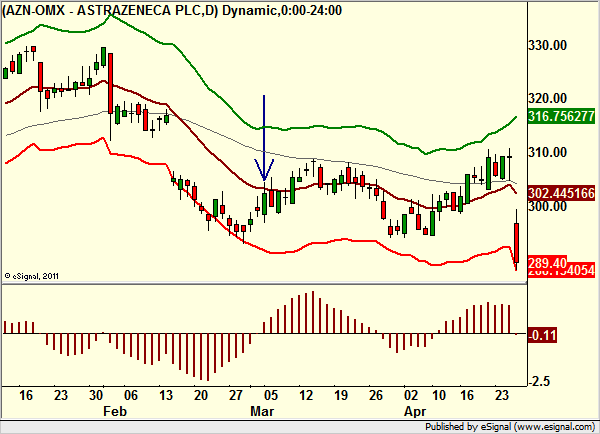This screenshot has width=600, height=434.
Task: Click the green 316.756277 upper band value
Action: pos(561,116)
